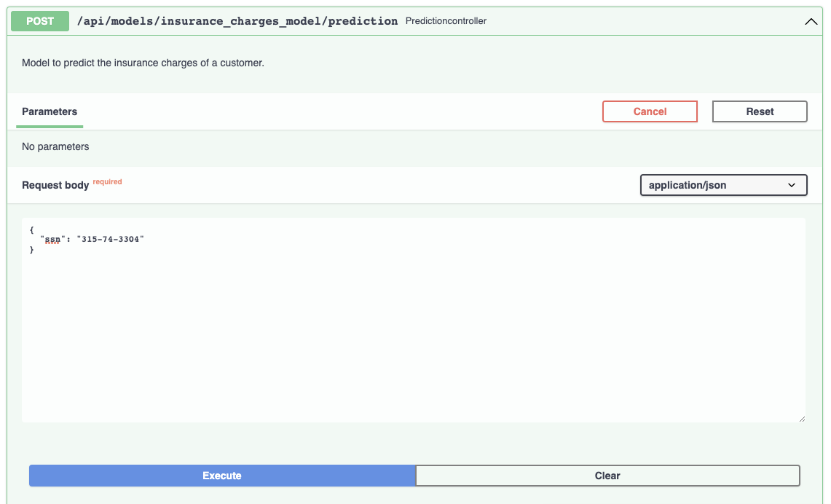Click the opening brace in JSON body

32,230
